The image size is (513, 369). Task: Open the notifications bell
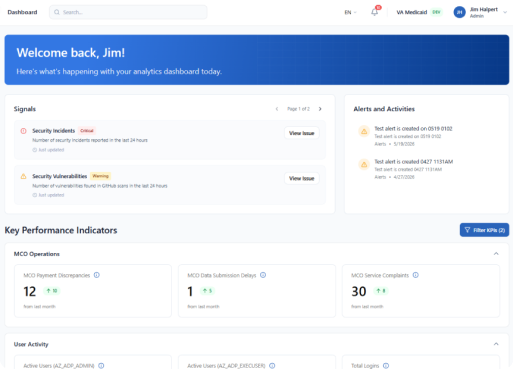tap(374, 12)
